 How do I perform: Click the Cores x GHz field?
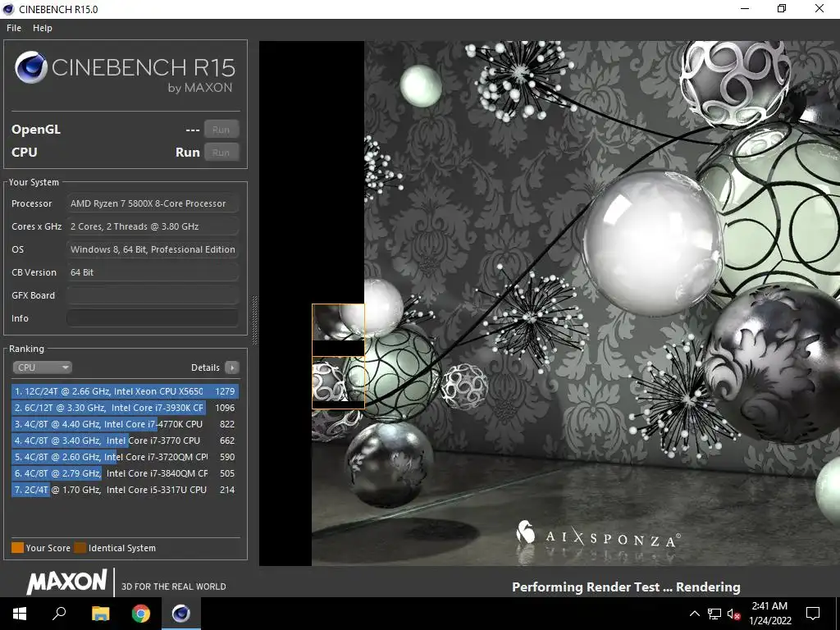pyautogui.click(x=153, y=226)
